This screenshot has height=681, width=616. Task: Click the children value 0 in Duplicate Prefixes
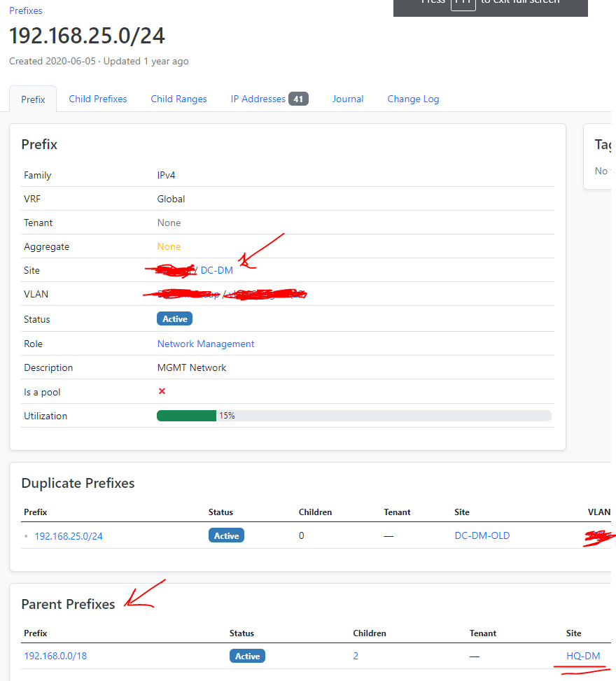tap(302, 535)
